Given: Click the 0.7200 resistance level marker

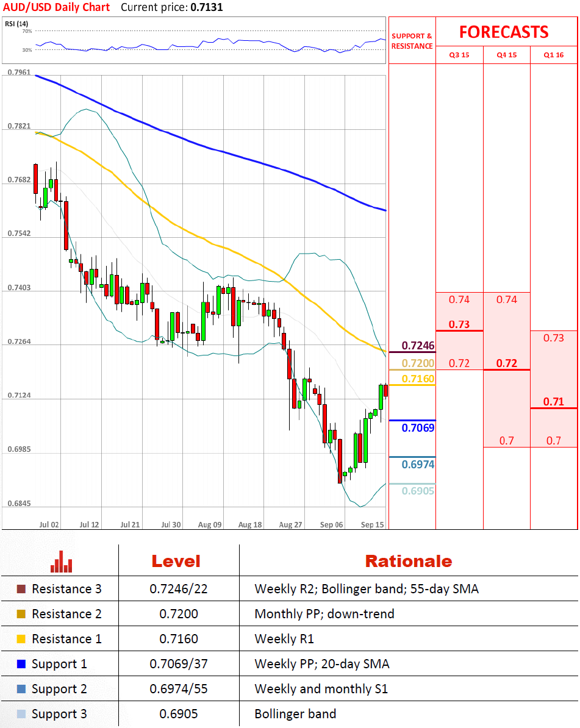Looking at the screenshot, I should (x=418, y=363).
